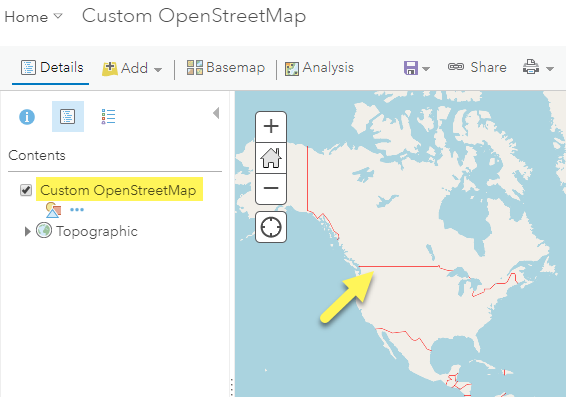Return to default map extent
566x397 pixels.
(x=271, y=158)
